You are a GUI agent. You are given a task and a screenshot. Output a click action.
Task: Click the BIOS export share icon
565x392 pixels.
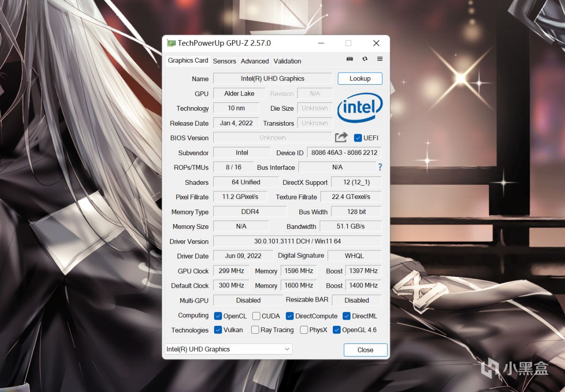coord(341,138)
